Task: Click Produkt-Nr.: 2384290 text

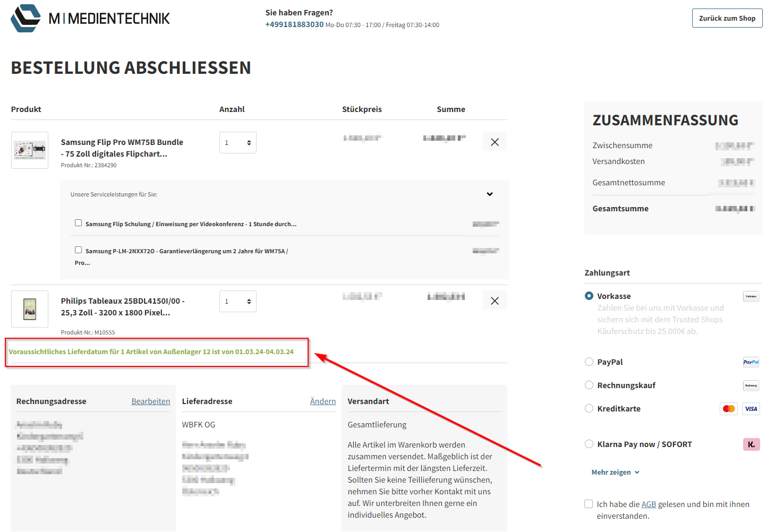Action: pyautogui.click(x=89, y=165)
